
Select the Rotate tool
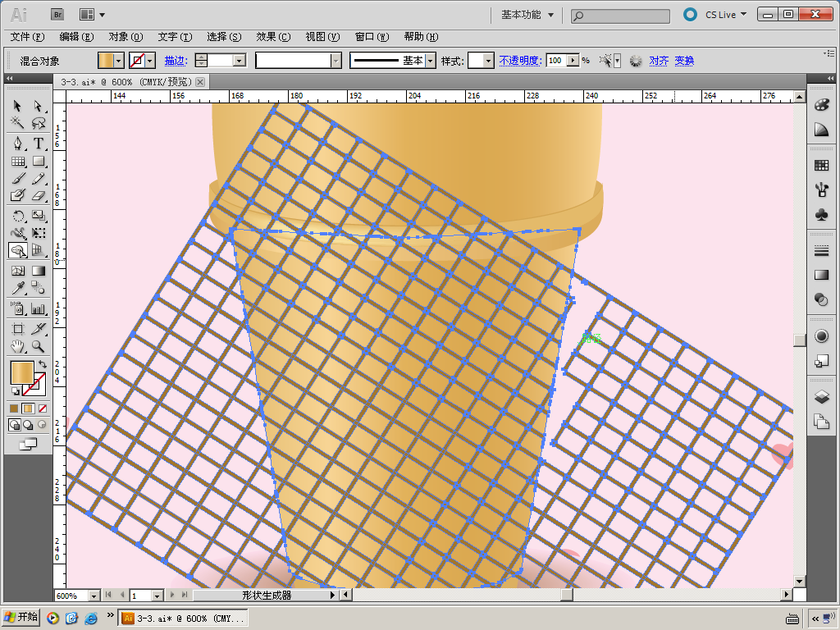click(17, 216)
